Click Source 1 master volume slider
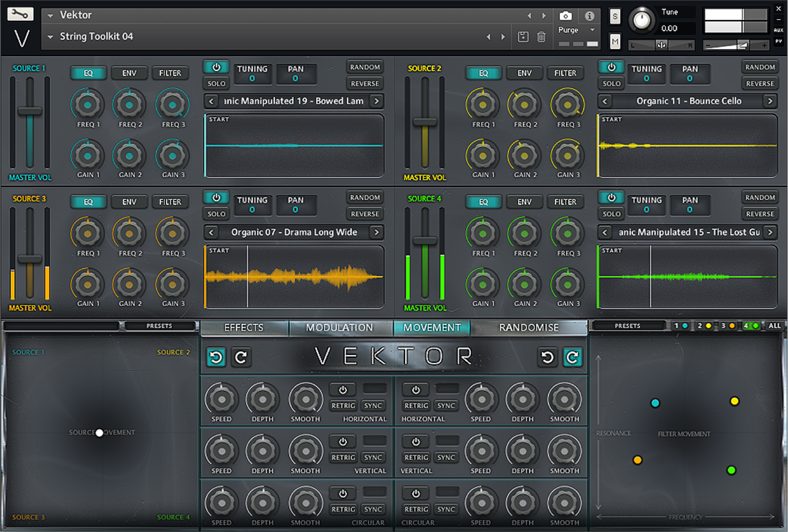This screenshot has width=788, height=532. 30,111
